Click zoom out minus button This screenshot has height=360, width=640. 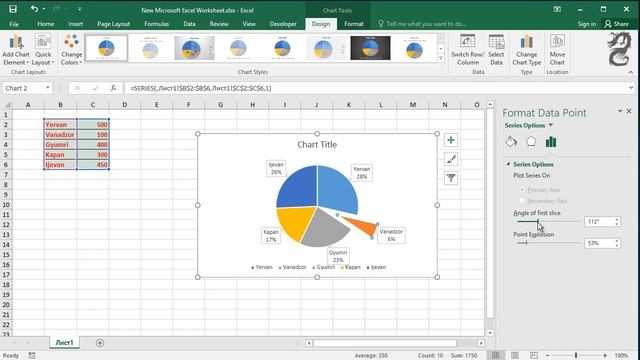(548, 356)
